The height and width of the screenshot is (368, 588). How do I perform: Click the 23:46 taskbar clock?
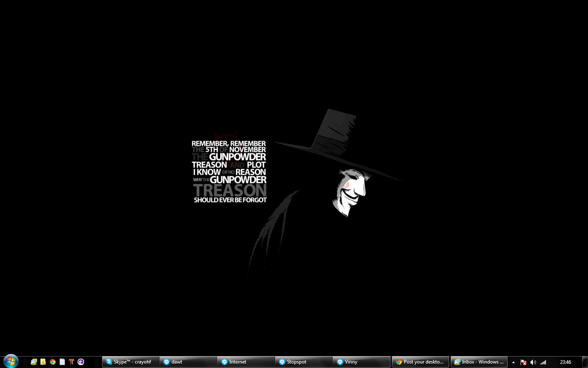click(566, 362)
